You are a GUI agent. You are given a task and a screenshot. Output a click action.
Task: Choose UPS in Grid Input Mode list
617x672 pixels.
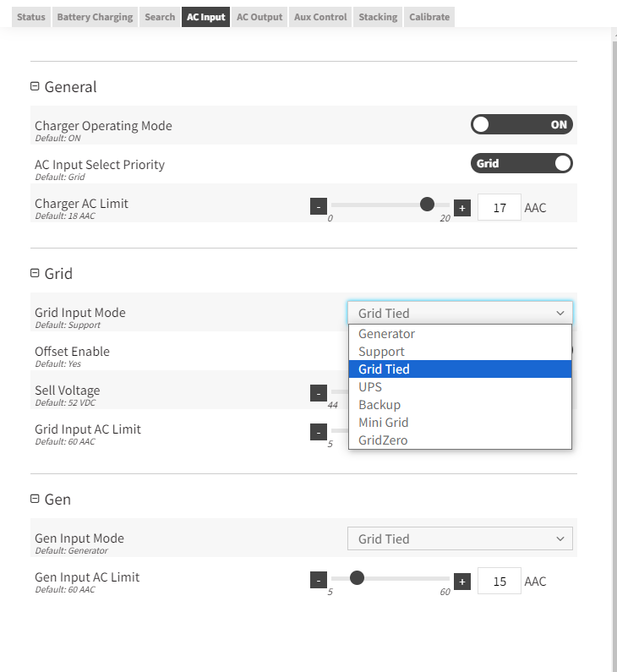460,387
